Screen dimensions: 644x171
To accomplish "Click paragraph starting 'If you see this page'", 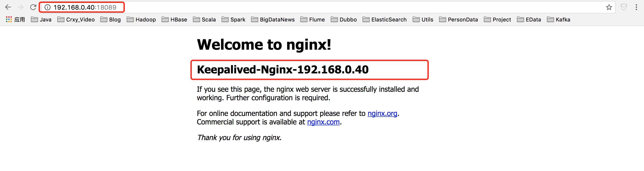I will coord(308,94).
